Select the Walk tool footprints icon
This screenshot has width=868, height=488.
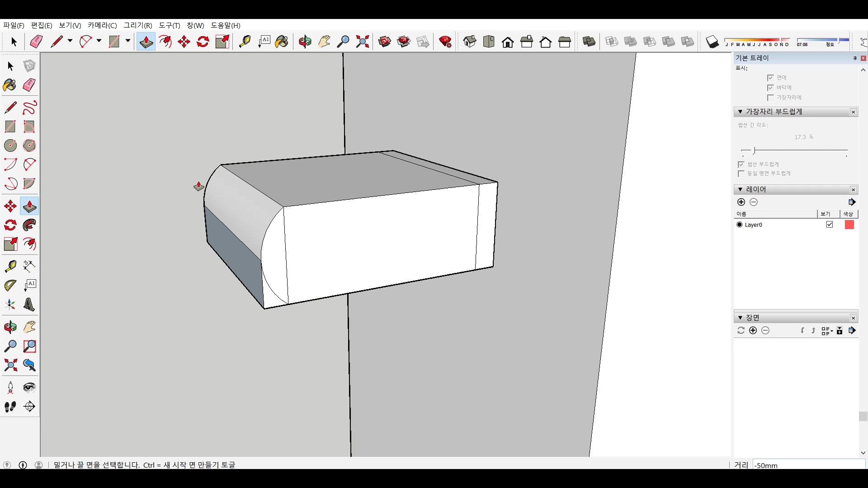pyautogui.click(x=10, y=407)
